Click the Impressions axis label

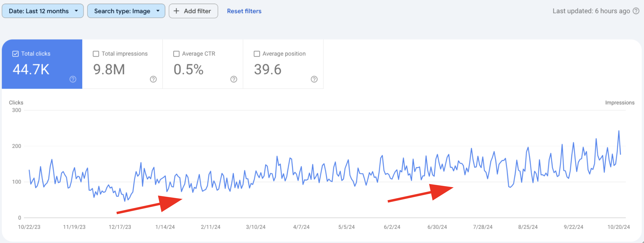pyautogui.click(x=620, y=103)
